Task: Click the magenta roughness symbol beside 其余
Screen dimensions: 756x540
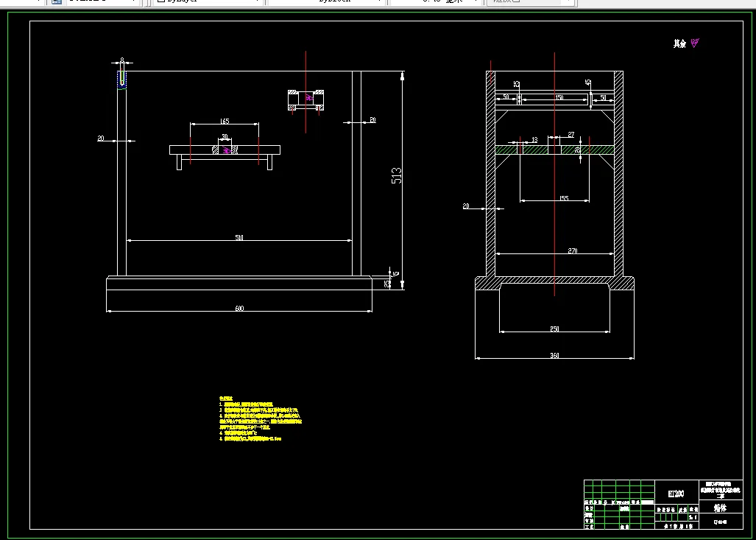Action: pyautogui.click(x=694, y=43)
